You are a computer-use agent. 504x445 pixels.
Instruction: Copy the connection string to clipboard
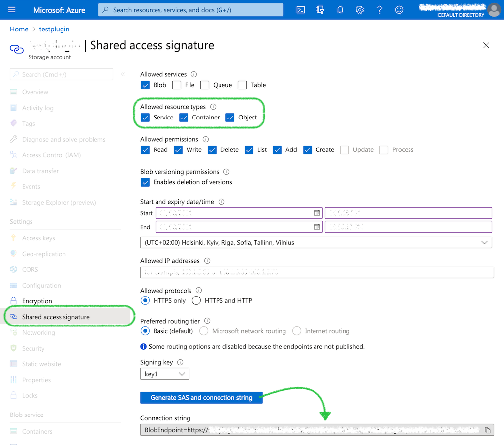487,430
